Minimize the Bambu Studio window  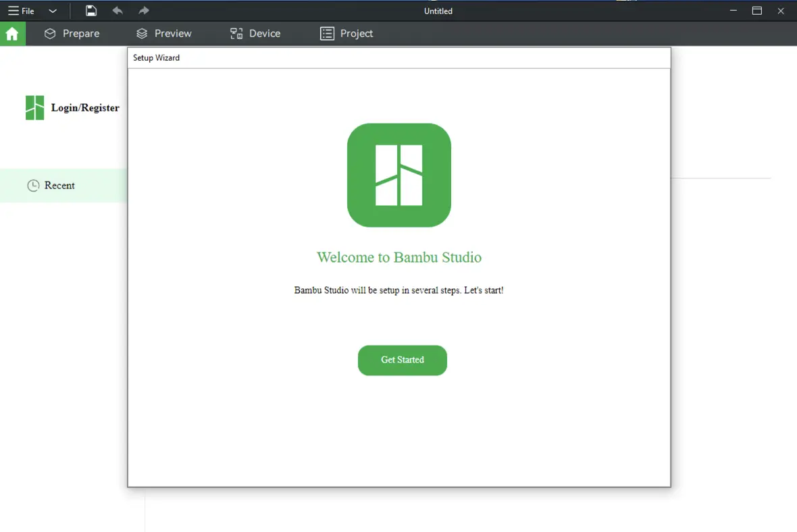point(733,11)
